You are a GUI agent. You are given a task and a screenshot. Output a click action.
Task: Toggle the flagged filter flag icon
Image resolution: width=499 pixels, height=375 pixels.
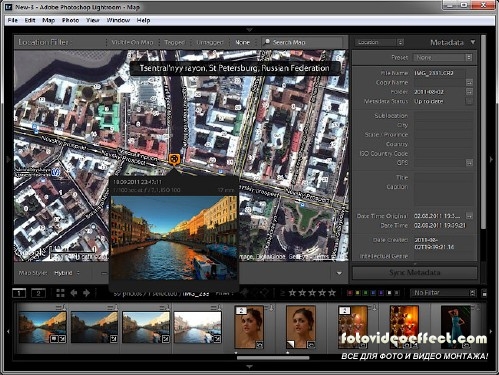tap(244, 293)
